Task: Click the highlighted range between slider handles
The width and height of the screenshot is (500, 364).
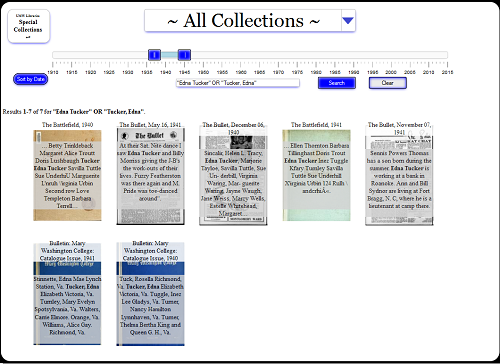Action: (x=169, y=55)
